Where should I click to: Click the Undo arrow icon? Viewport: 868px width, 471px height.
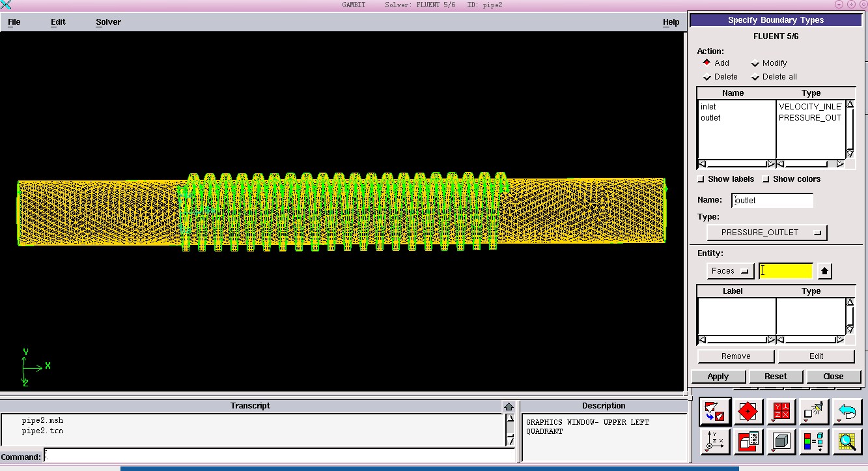point(847,411)
